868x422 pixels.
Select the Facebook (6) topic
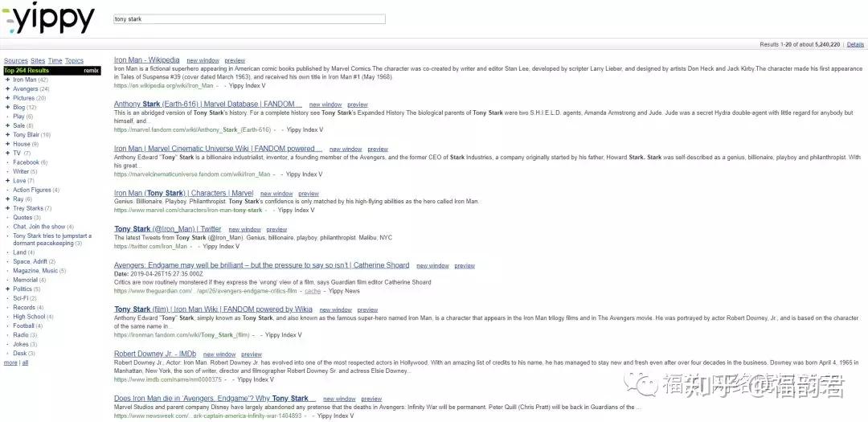30,162
